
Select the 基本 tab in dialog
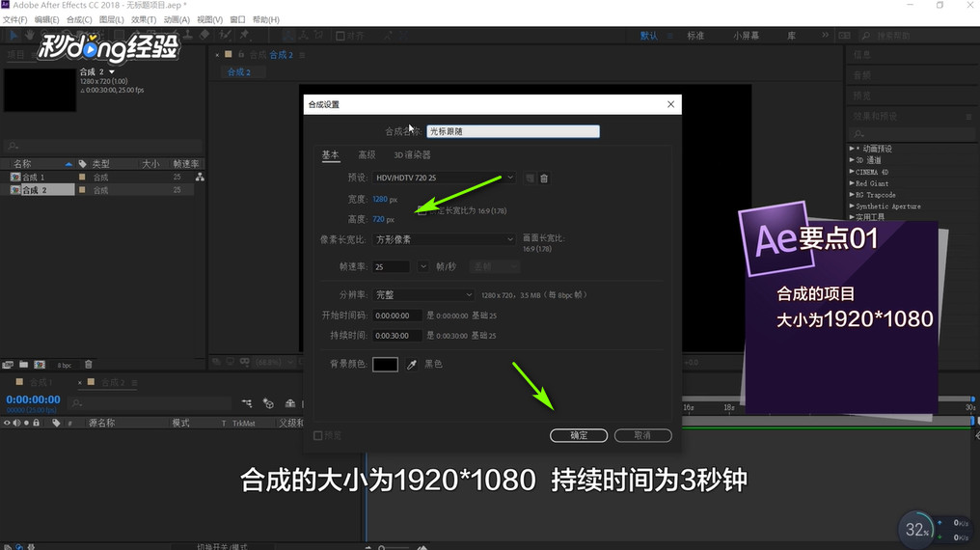[x=331, y=155]
